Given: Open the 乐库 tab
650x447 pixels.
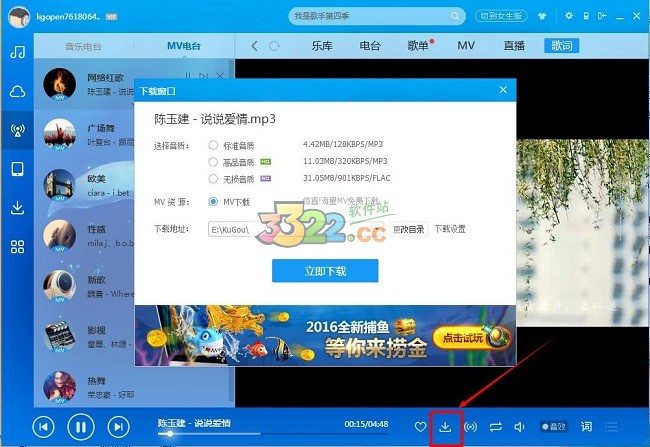Looking at the screenshot, I should [322, 46].
